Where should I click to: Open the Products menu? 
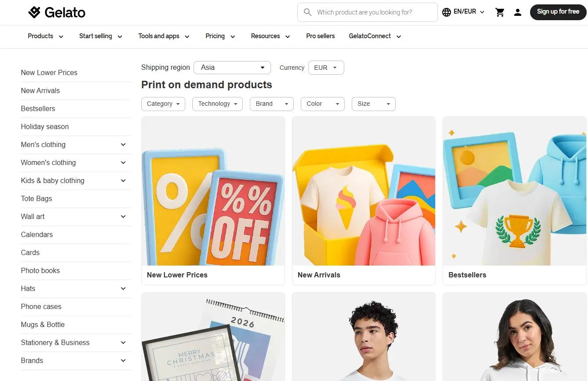coord(46,36)
